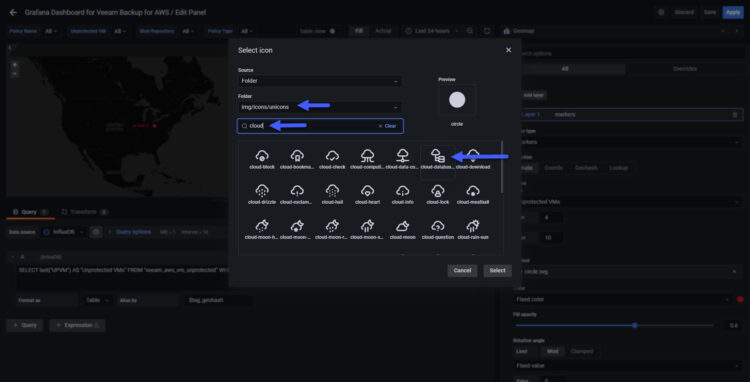
Task: Open the Geomap visualization picker
Action: click(x=621, y=31)
